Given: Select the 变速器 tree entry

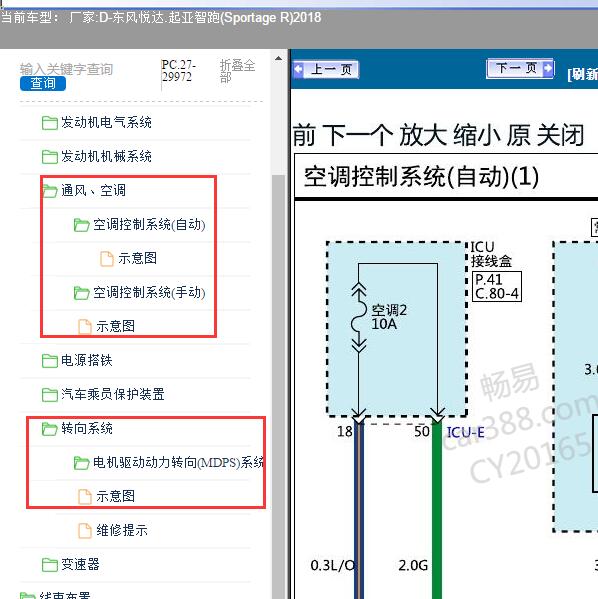Looking at the screenshot, I should [x=80, y=564].
